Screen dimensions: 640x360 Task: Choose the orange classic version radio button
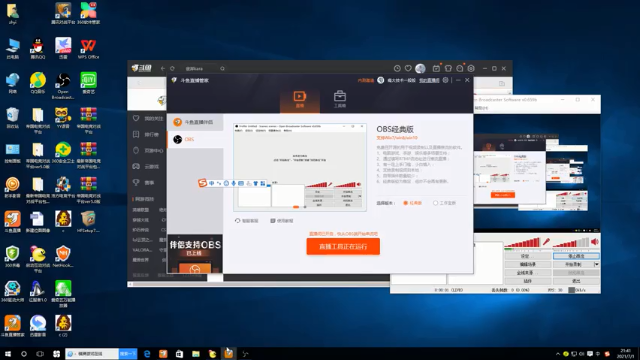pos(406,203)
